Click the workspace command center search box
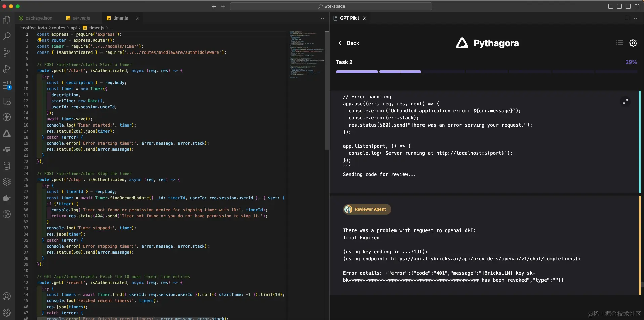The width and height of the screenshot is (644, 320). 331,6
